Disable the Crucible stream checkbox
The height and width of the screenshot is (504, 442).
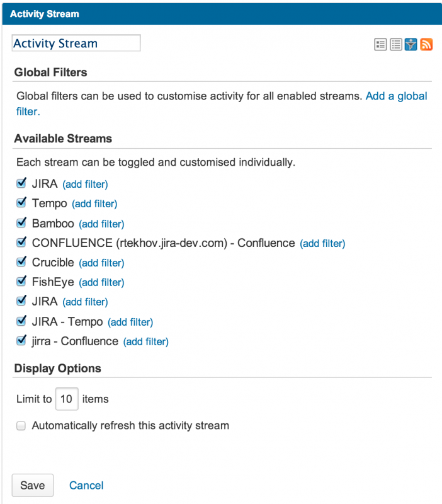[21, 262]
